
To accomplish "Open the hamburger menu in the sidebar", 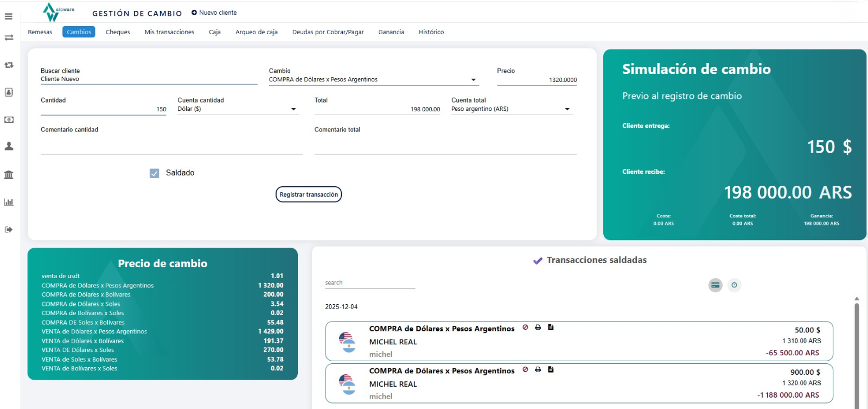I will [x=9, y=16].
